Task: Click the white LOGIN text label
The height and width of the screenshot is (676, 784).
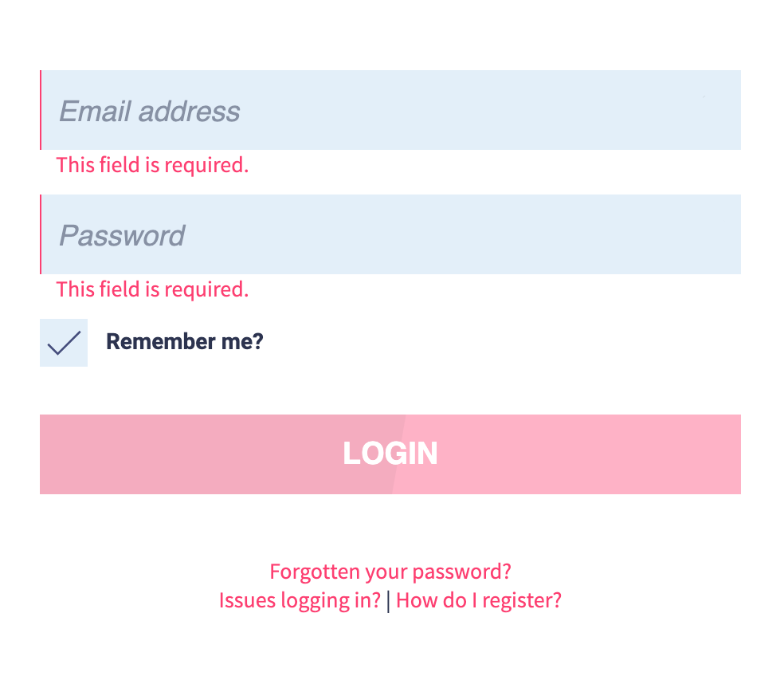Action: coord(390,454)
